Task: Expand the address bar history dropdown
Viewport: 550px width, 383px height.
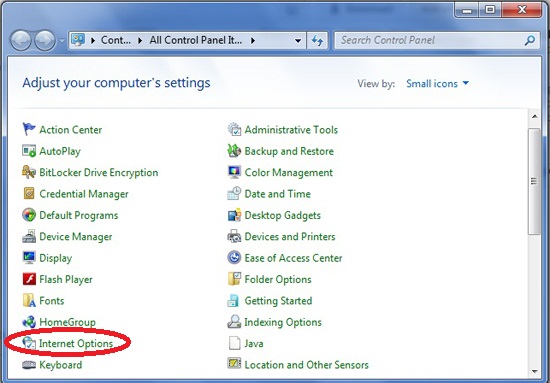Action: (298, 41)
